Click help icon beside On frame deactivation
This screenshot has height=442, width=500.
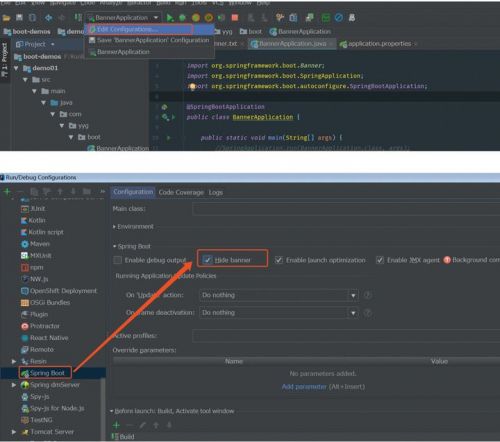pos(367,313)
